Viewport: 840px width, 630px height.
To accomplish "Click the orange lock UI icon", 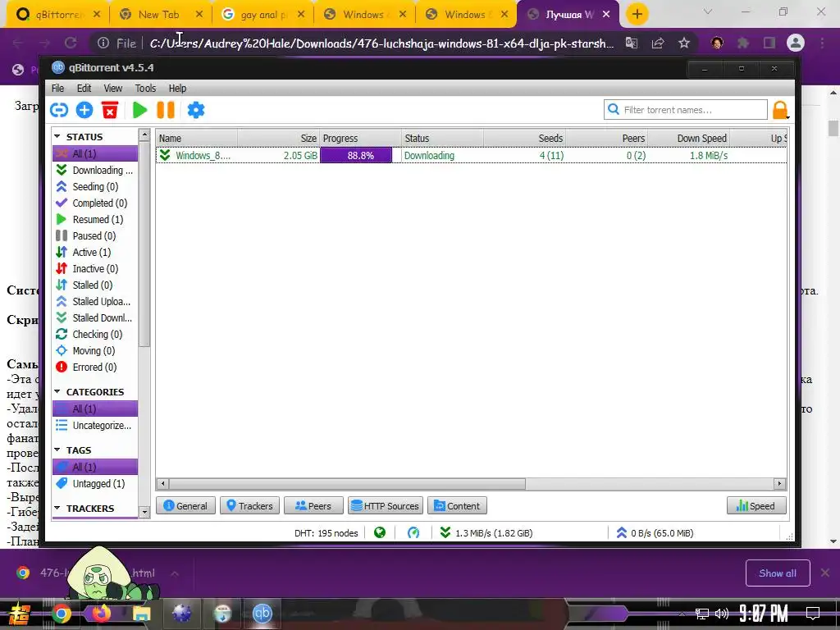I will click(780, 110).
